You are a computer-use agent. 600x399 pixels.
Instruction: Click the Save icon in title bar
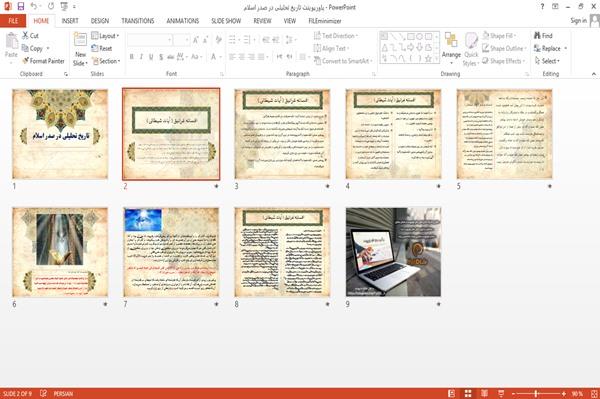point(21,6)
